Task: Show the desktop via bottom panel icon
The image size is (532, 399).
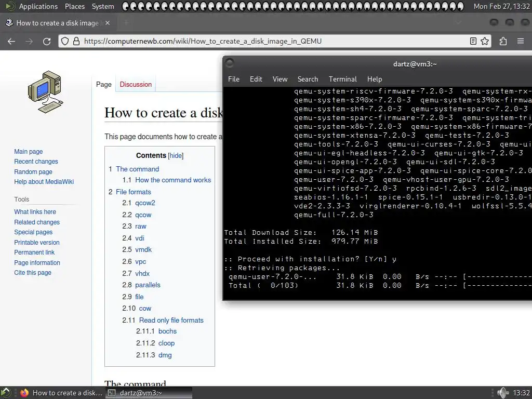Action: pos(6,393)
